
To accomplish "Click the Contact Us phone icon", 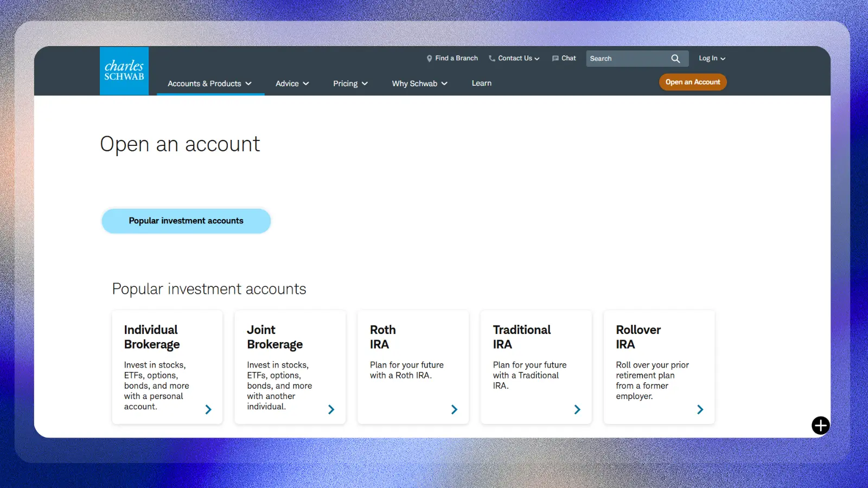I will click(x=492, y=59).
